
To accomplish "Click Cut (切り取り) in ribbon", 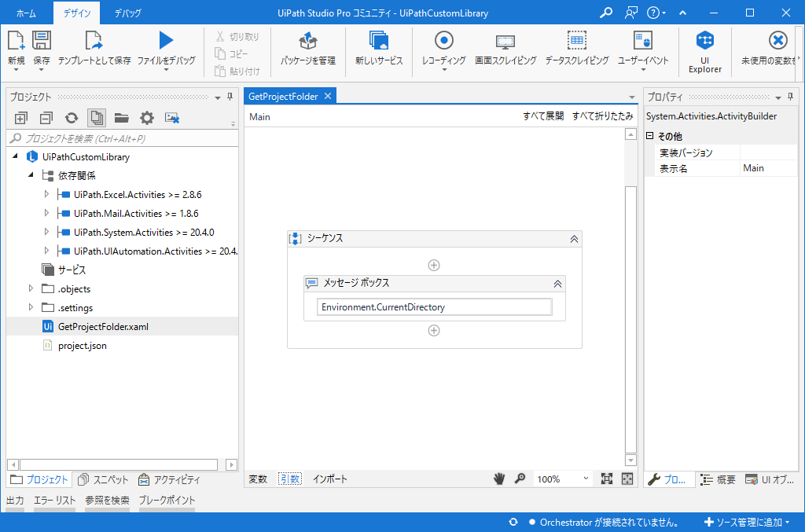I will (x=237, y=37).
